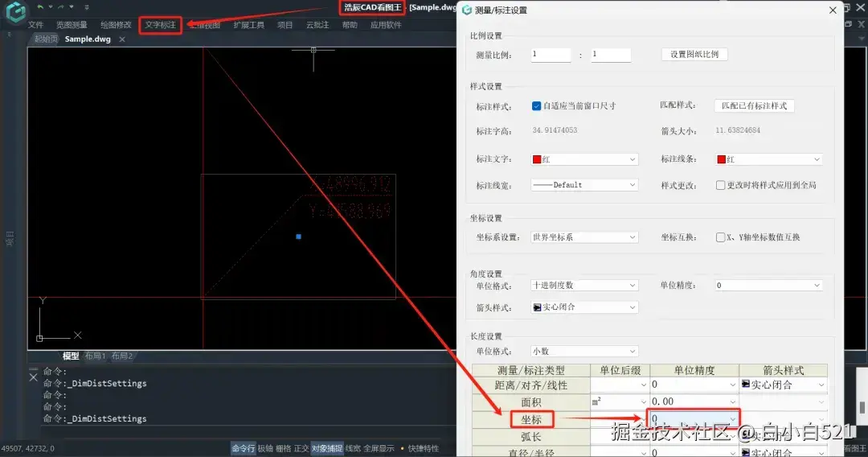
Task: Click the redo arrow icon in title bar
Action: [61, 7]
